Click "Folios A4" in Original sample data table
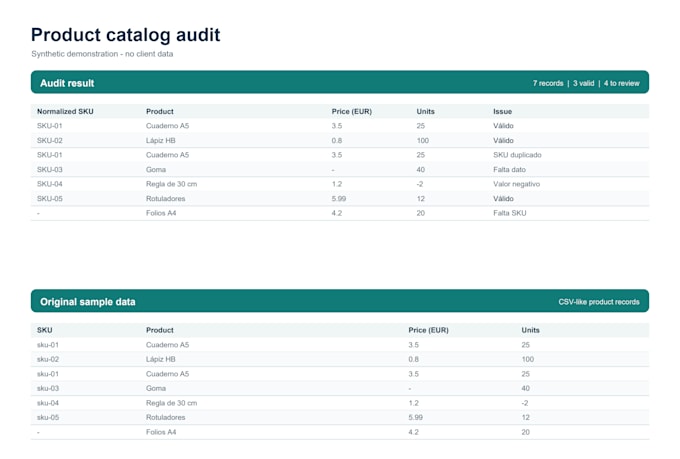The width and height of the screenshot is (680, 459). point(161,432)
